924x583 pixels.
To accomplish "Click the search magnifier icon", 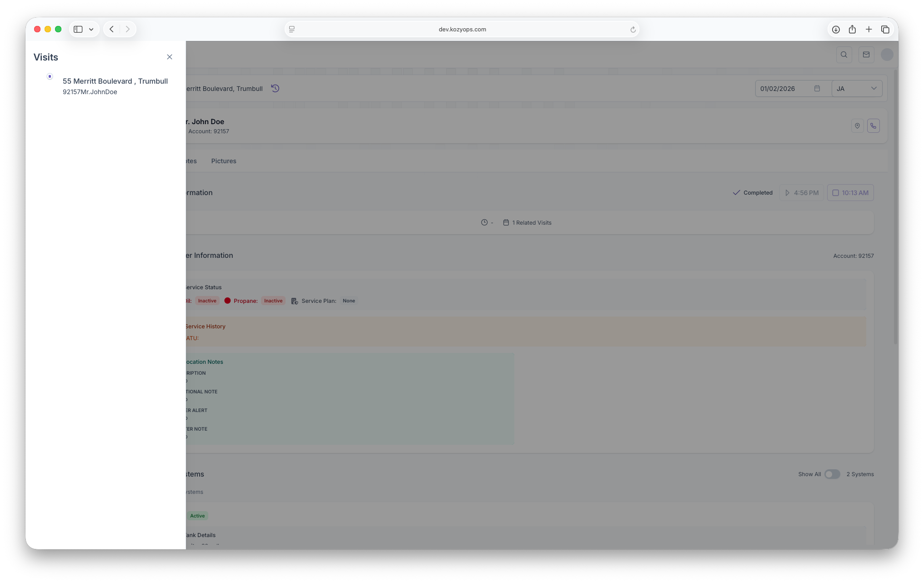I will click(844, 55).
